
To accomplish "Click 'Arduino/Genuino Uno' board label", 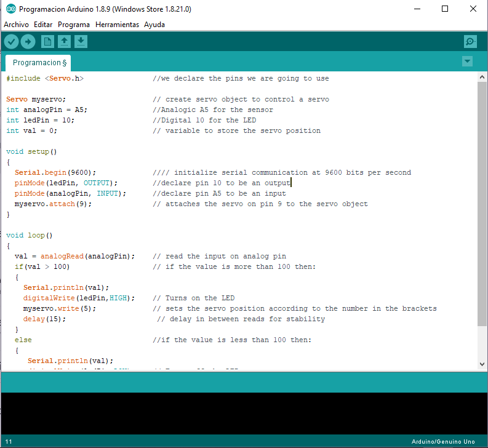I will pos(443,441).
